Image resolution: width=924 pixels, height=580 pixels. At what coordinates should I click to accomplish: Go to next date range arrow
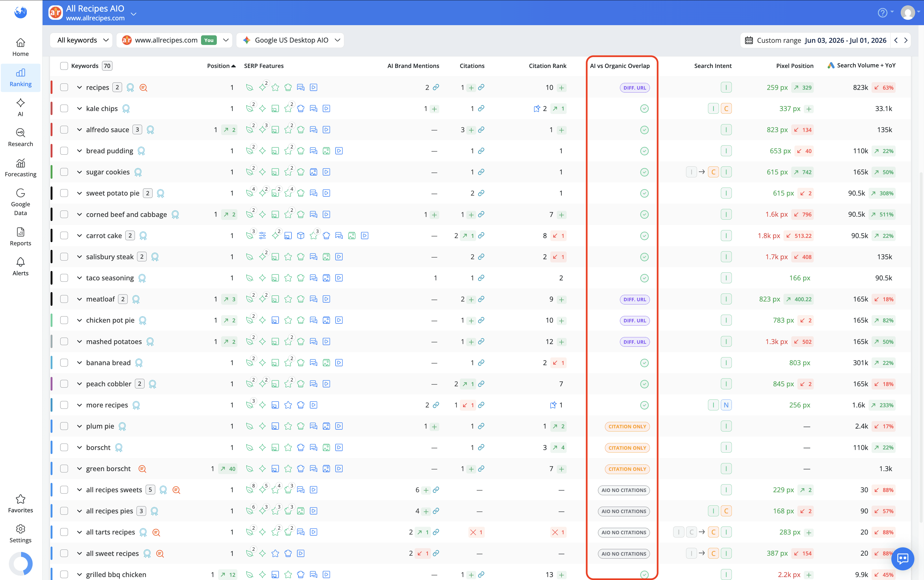[906, 40]
